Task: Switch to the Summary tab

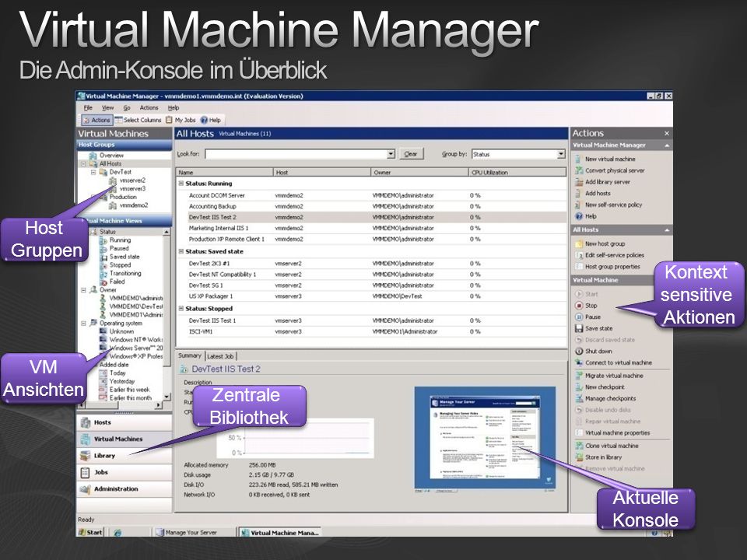Action: [x=190, y=355]
